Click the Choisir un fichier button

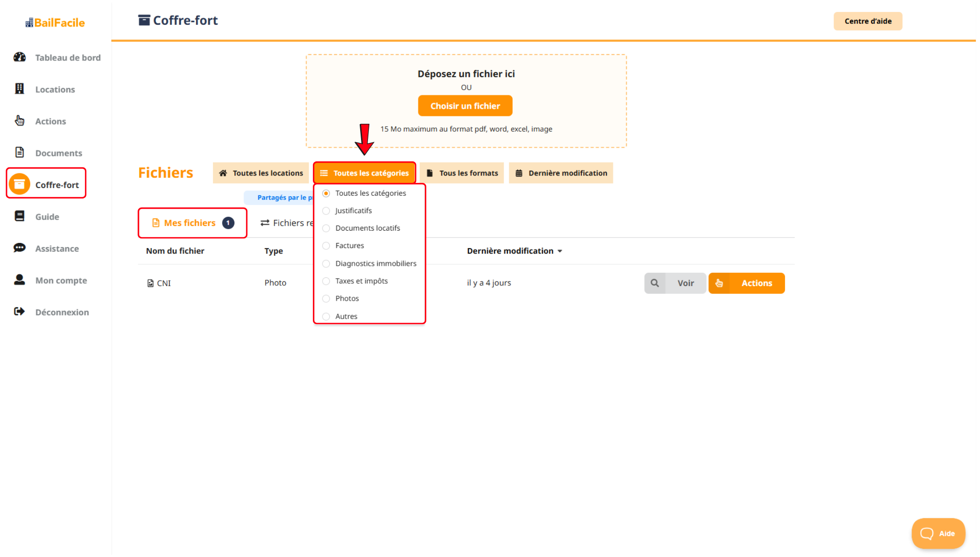[465, 106]
